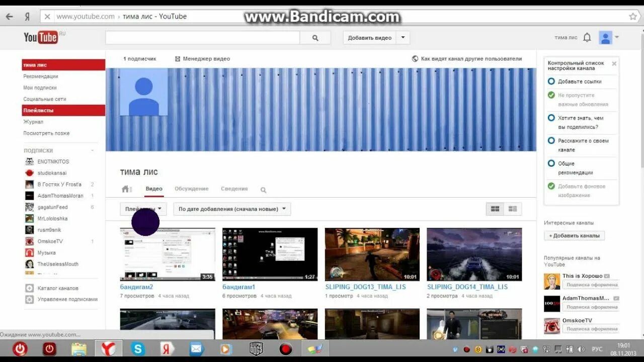Toggle Хотите знать, чем вы поделились item

[551, 118]
